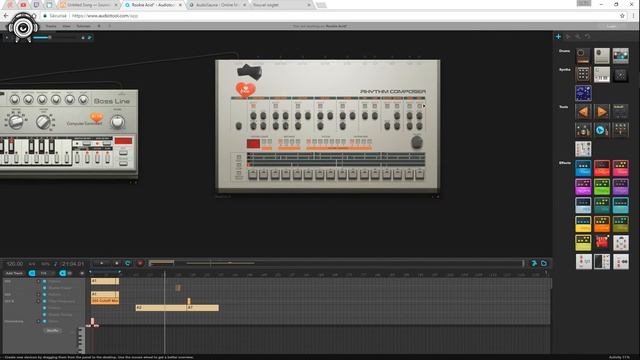
Task: Click the play button in the transport bar
Action: coord(102,263)
